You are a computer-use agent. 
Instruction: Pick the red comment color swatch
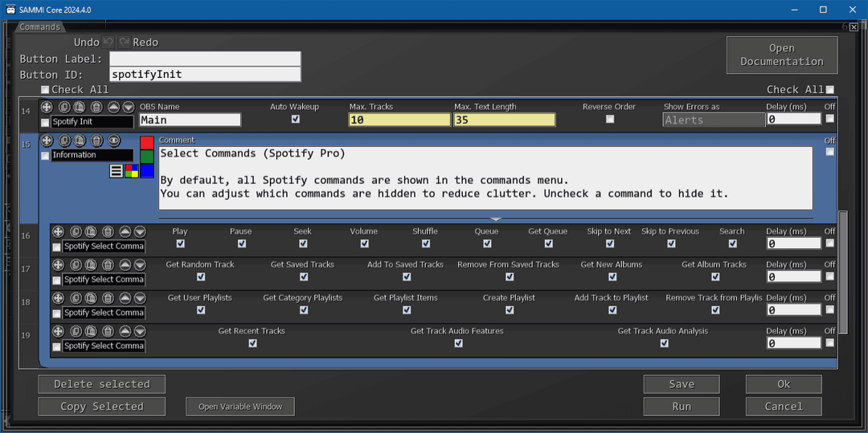click(147, 143)
